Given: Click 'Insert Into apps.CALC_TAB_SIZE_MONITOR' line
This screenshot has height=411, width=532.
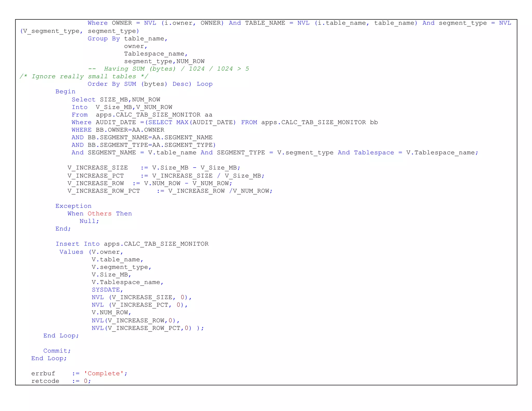Looking at the screenshot, I should [132, 244].
